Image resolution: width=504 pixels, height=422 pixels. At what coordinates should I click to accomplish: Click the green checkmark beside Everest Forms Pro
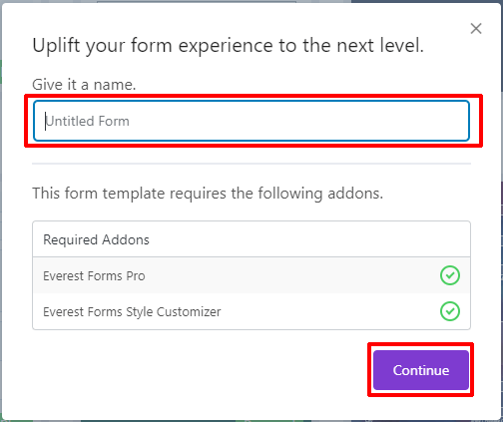(x=450, y=275)
